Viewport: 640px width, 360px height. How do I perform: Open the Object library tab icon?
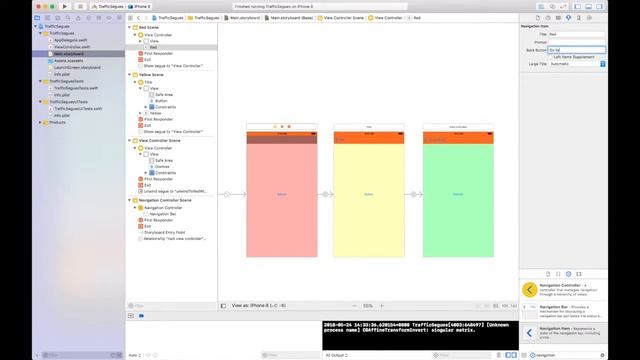[568, 274]
